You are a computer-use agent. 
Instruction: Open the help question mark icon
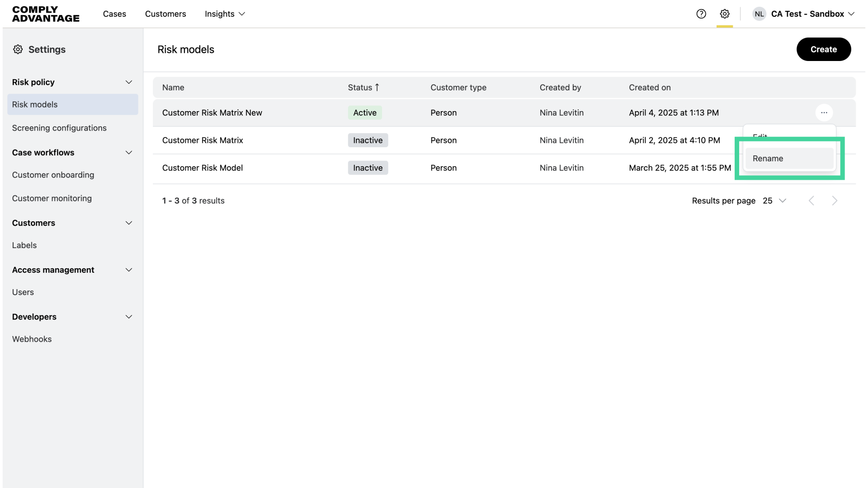point(701,14)
